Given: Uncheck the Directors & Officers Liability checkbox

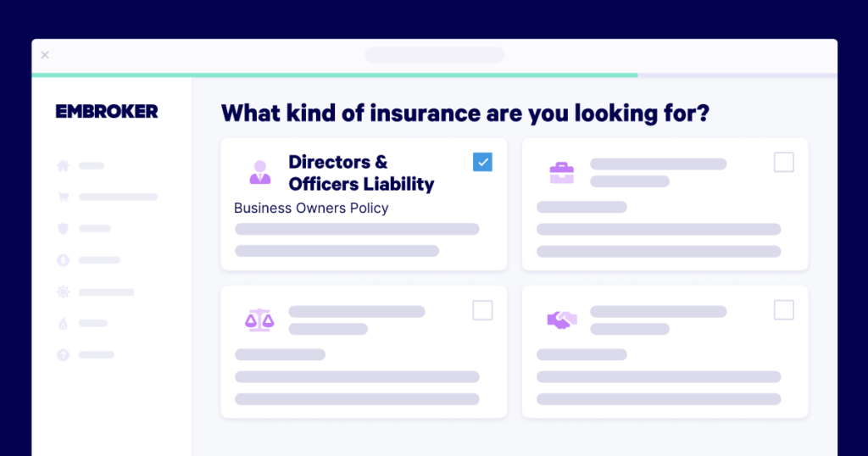Looking at the screenshot, I should 482,162.
